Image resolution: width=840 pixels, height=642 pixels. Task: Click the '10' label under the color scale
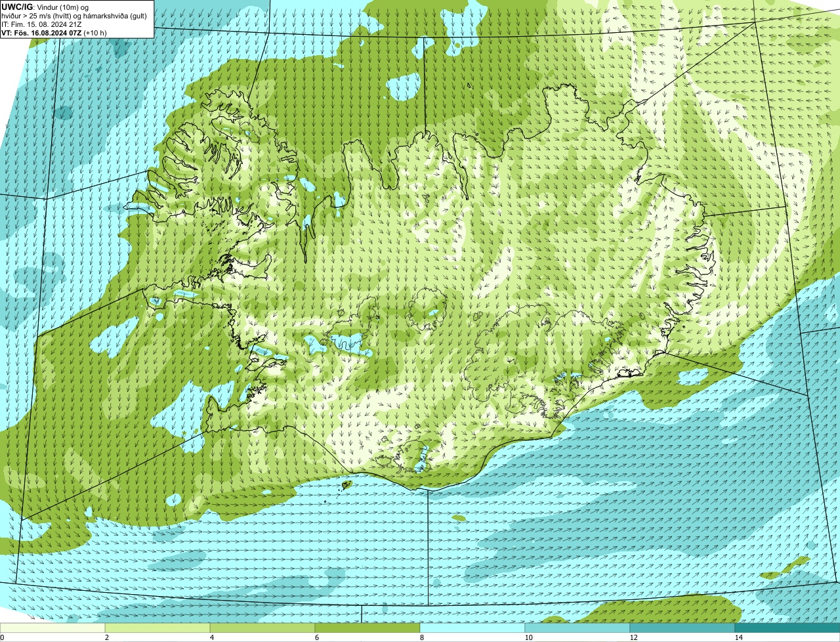pyautogui.click(x=528, y=637)
